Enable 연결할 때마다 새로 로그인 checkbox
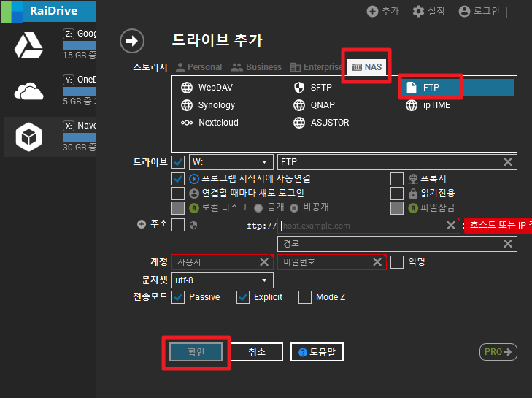Screen dimensions: 532x398 click(x=178, y=194)
